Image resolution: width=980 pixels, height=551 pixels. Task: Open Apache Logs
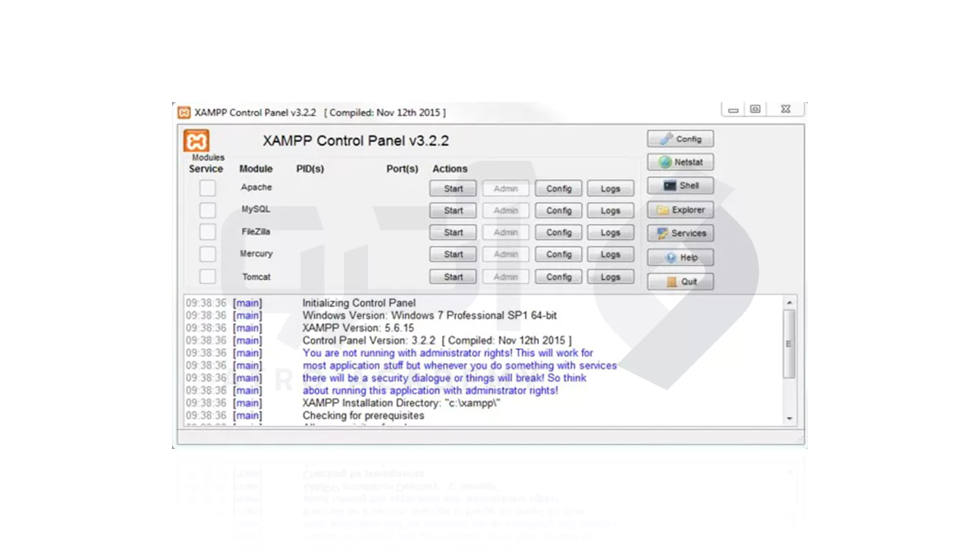[x=610, y=188]
